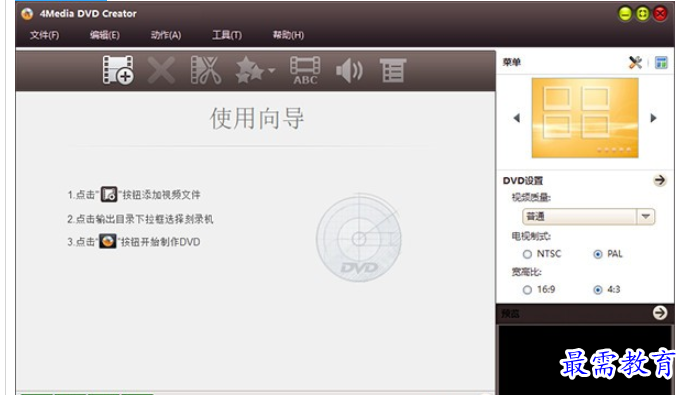The image size is (684, 395).
Task: Show next menu template with right arrow
Action: (653, 118)
